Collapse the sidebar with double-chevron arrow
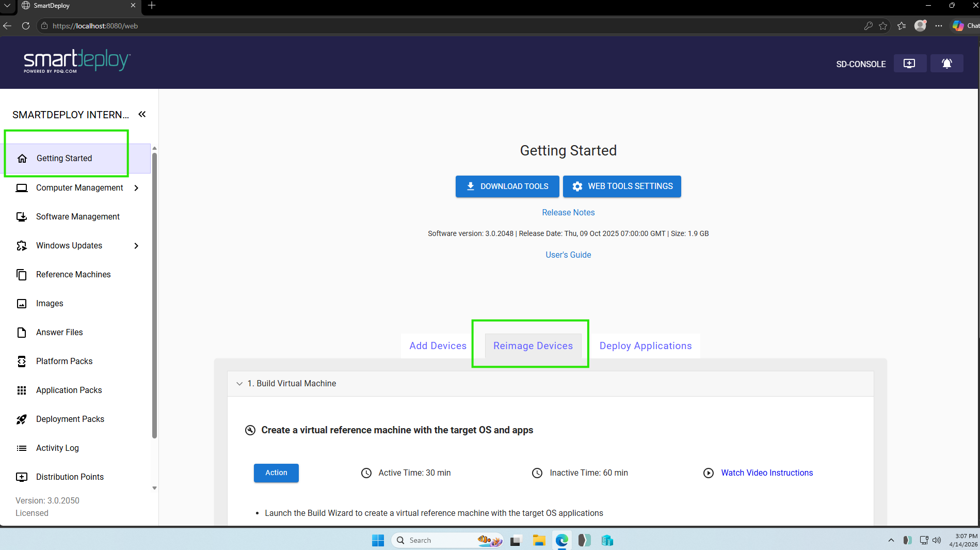The height and width of the screenshot is (550, 980). point(142,114)
